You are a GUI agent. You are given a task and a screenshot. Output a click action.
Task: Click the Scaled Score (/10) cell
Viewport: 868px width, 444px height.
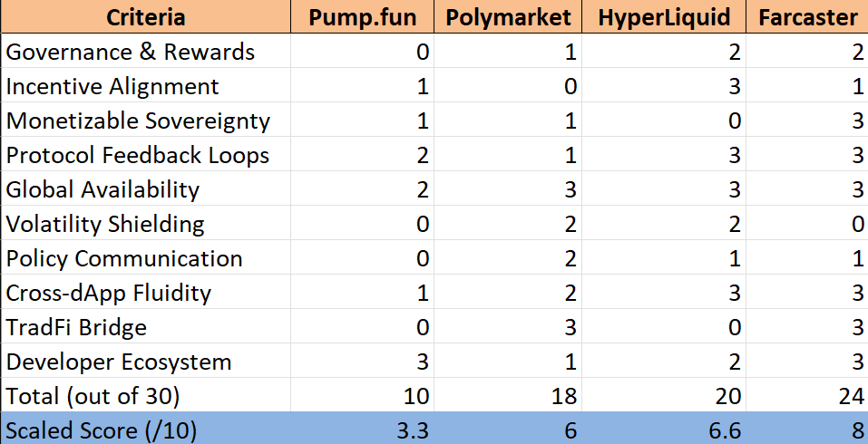[146, 430]
